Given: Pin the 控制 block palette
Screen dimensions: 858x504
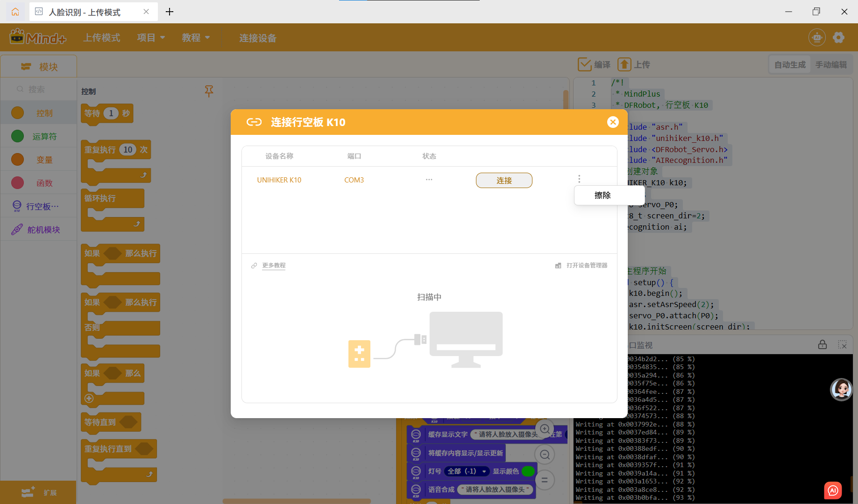Looking at the screenshot, I should click(209, 91).
